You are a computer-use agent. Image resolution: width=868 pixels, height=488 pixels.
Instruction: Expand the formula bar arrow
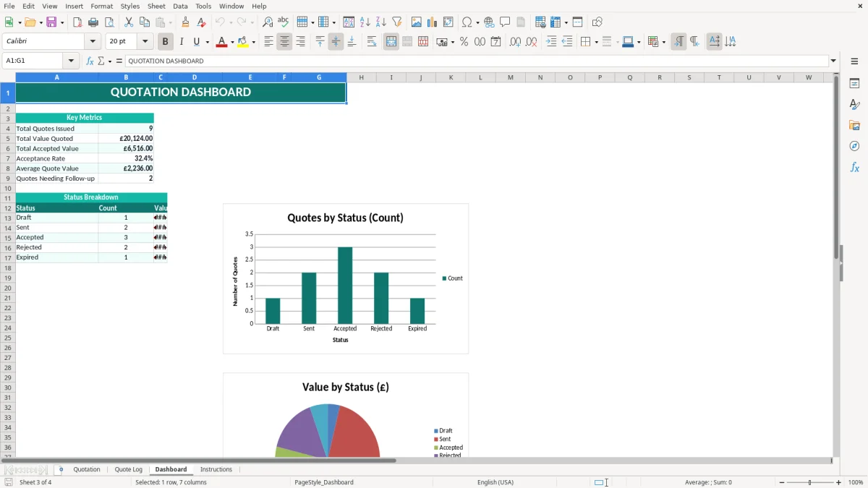(x=833, y=61)
